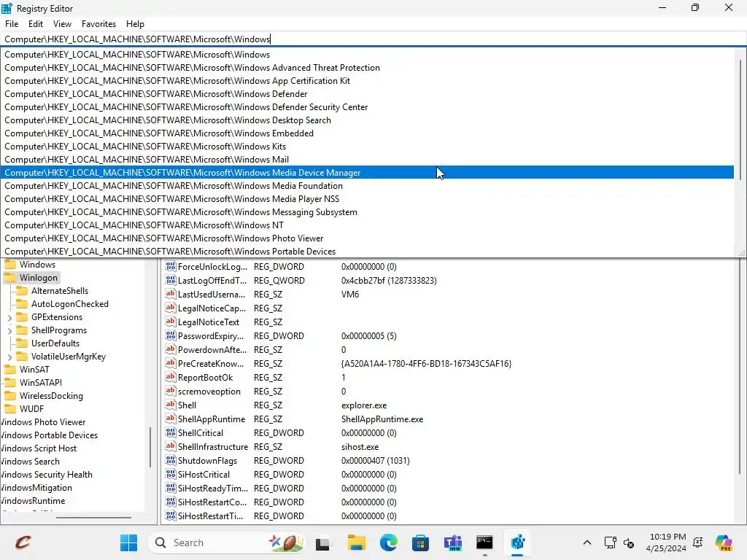The width and height of the screenshot is (747, 560).
Task: Select the scremoveoption value name
Action: point(209,392)
